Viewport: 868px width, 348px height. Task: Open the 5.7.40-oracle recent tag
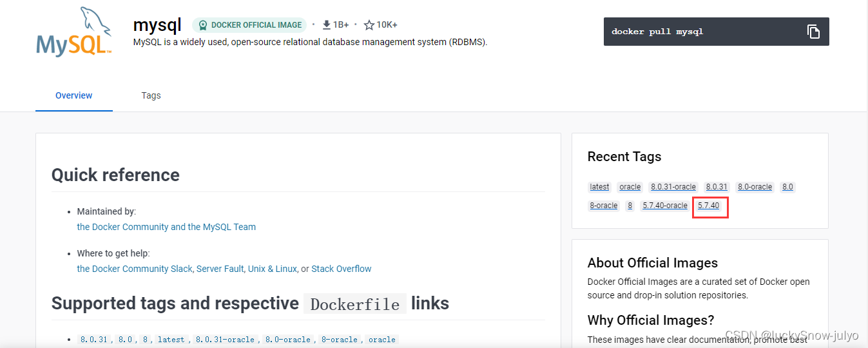pos(665,206)
